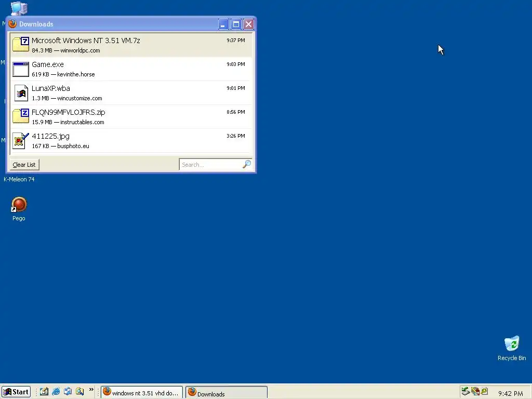Expand hidden Quick Launch items chevron
Screen dimensions: 532x399
tap(91, 390)
